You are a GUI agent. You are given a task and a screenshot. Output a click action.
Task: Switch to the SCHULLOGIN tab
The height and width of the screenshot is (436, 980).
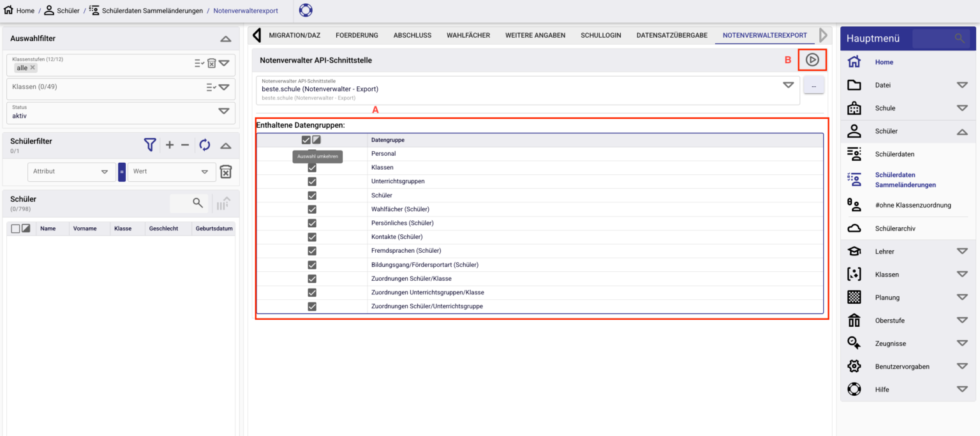600,35
